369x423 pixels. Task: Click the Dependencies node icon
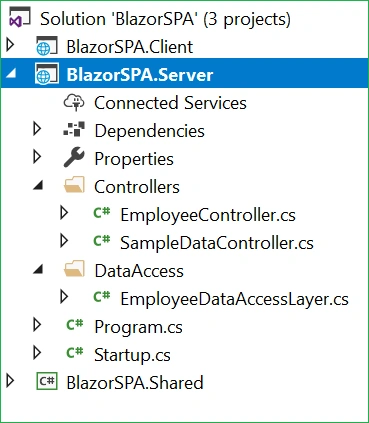(x=74, y=130)
